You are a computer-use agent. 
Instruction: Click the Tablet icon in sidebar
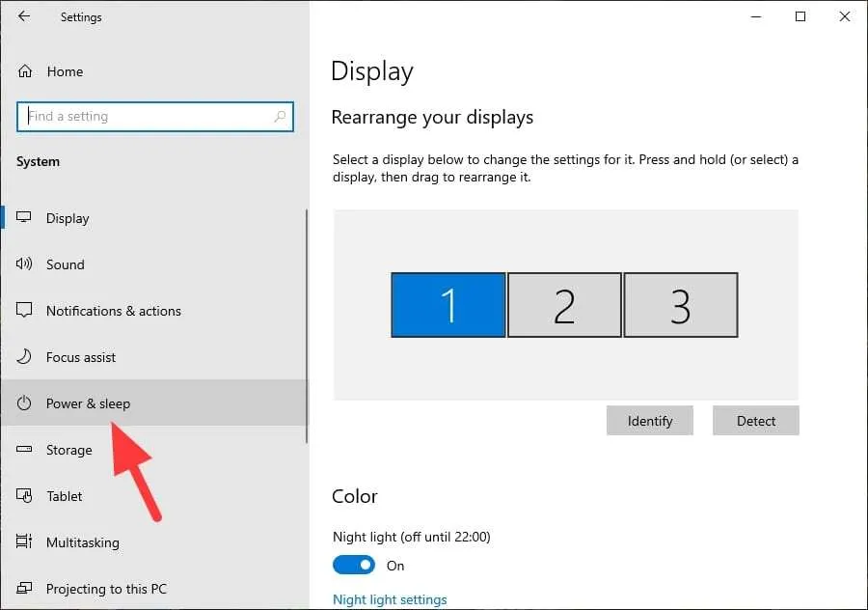tap(24, 495)
